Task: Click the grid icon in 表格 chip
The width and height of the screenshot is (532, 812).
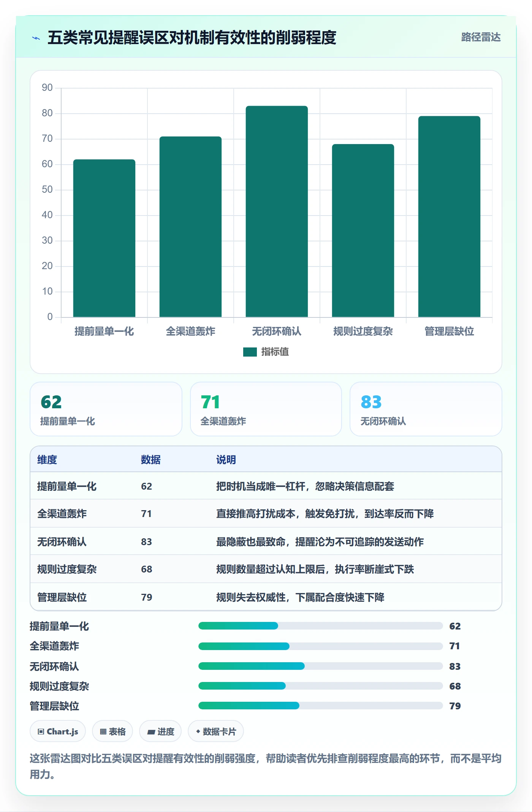Action: (x=103, y=732)
